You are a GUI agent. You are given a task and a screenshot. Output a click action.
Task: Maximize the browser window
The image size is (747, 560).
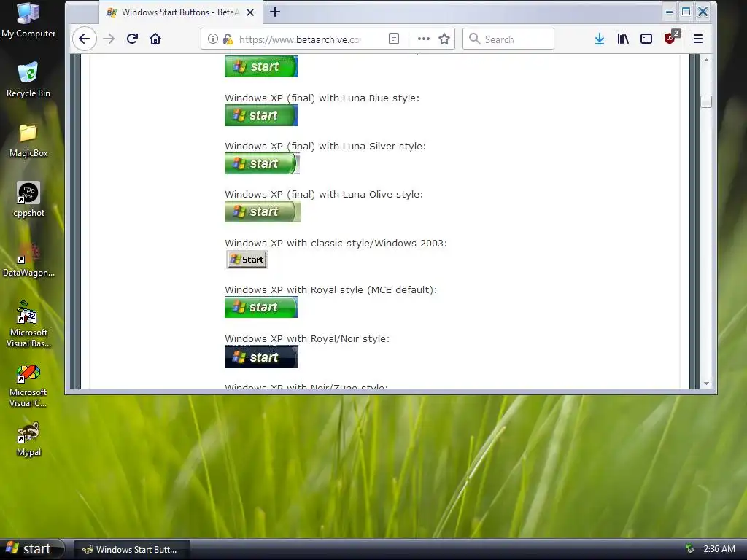click(x=686, y=12)
